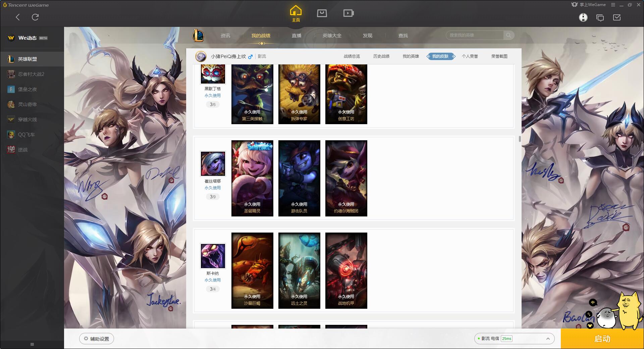
Task: Select 逆战 in the sidebar
Action: click(32, 150)
